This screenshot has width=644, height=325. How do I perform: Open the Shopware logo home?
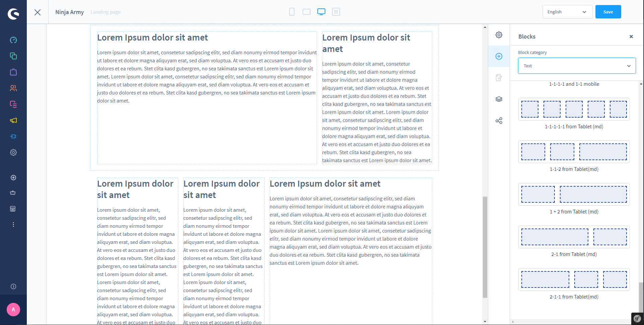click(13, 14)
